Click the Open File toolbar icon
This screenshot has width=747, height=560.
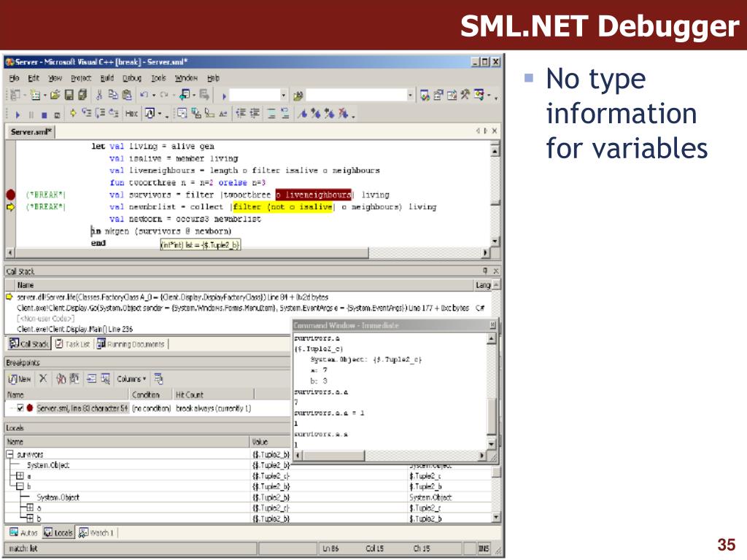(55, 96)
